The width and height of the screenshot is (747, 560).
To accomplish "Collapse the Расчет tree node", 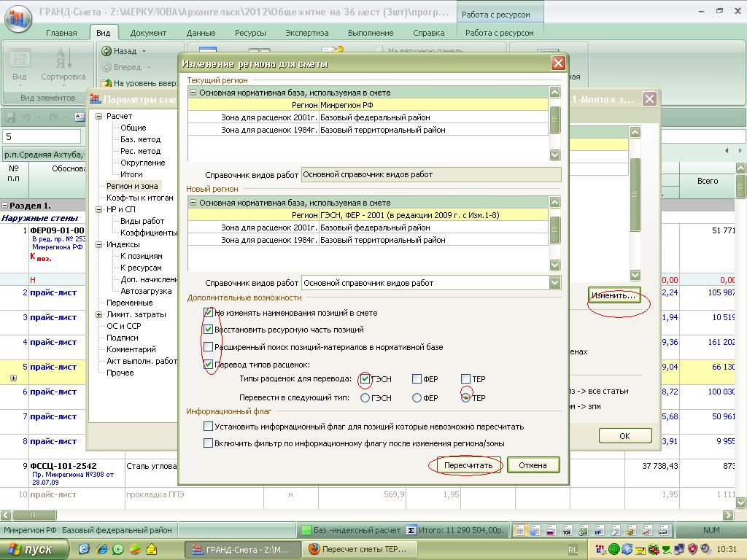I will tap(99, 117).
